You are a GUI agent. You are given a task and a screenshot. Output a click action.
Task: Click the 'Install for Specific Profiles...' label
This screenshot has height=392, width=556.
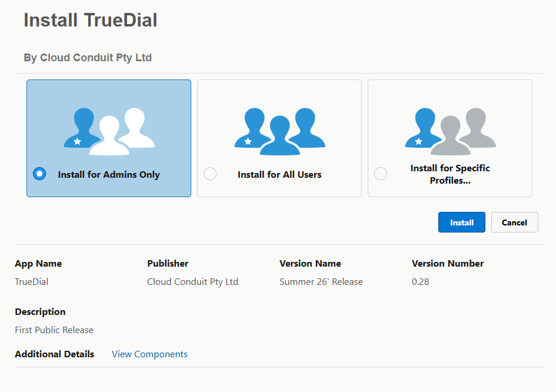coord(450,174)
